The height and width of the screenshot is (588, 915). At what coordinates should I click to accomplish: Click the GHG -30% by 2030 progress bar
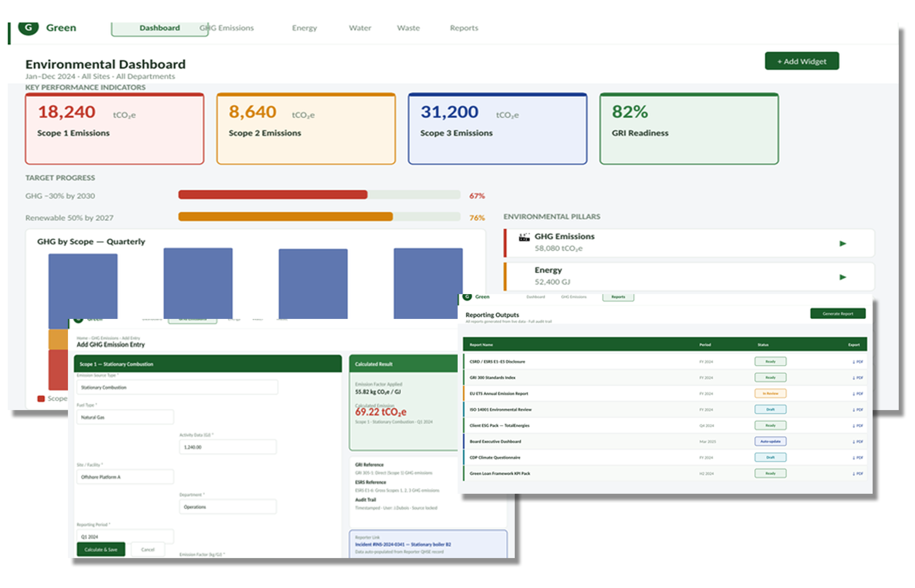tap(319, 195)
